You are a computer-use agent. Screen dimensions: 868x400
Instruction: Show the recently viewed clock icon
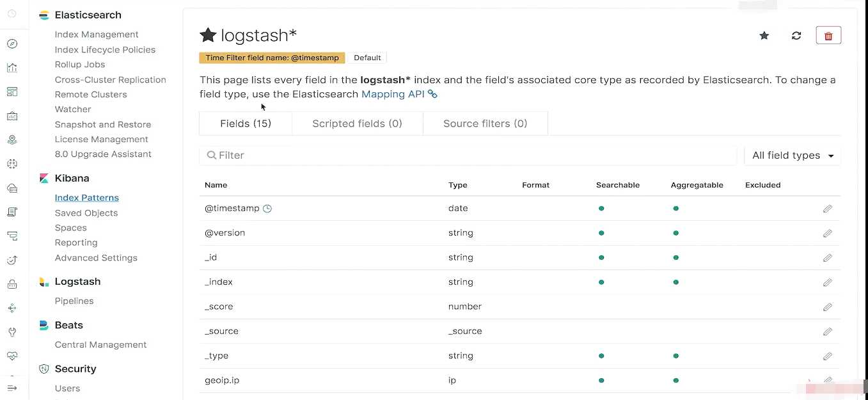coord(12,13)
